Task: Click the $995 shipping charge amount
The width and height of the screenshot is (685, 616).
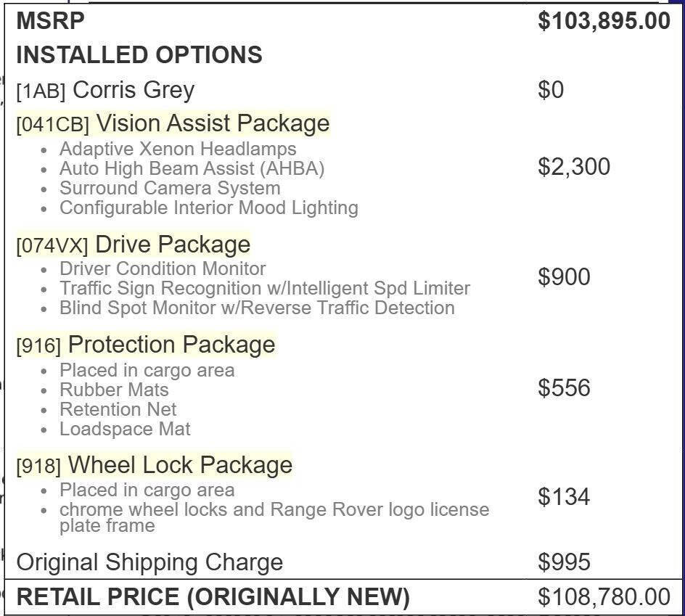Action: pos(564,562)
